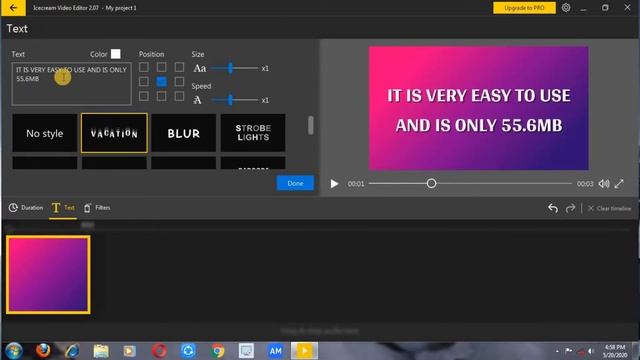Set text position to top-left

click(144, 67)
